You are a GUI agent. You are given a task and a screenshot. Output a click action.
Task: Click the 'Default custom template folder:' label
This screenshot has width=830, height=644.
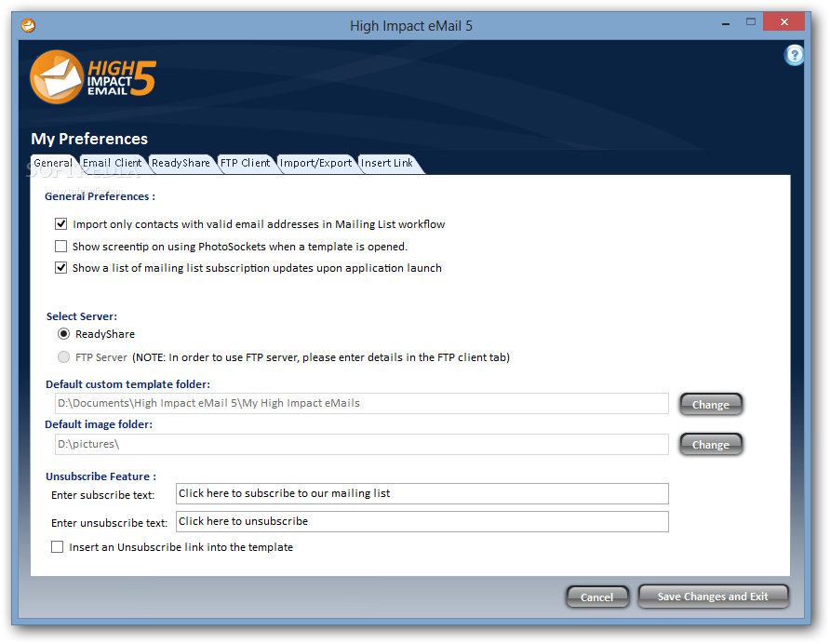(127, 384)
